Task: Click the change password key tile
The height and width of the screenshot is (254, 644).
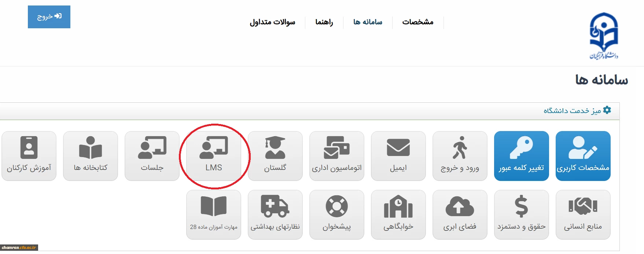Action: (x=521, y=156)
